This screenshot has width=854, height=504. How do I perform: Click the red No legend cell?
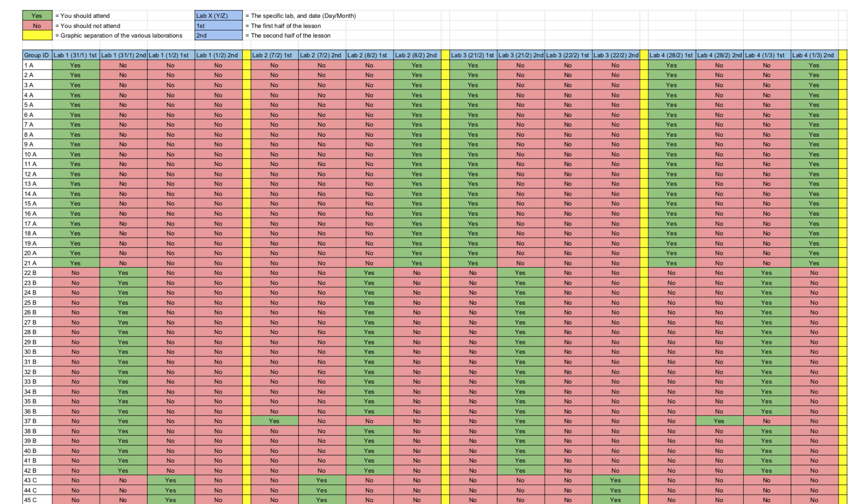pyautogui.click(x=37, y=26)
